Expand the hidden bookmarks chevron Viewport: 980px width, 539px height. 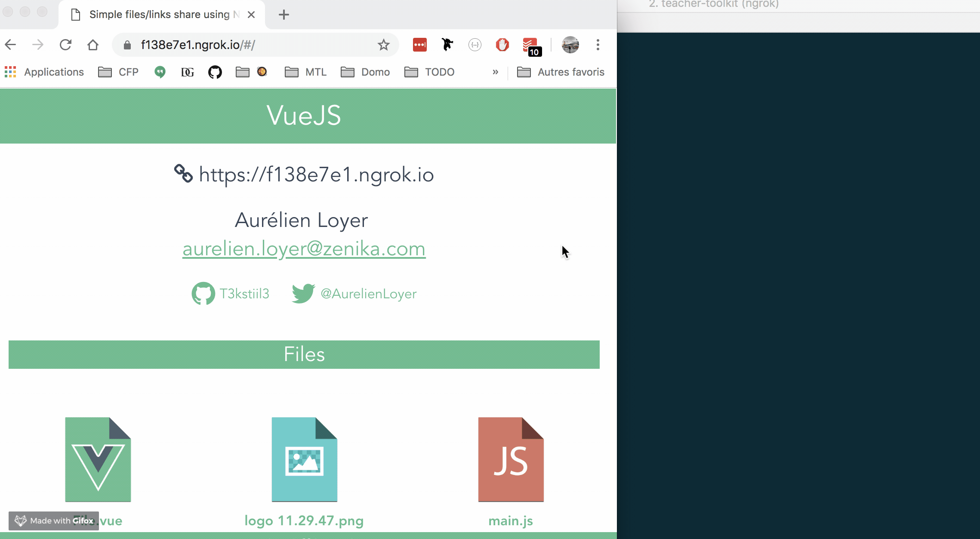point(495,72)
